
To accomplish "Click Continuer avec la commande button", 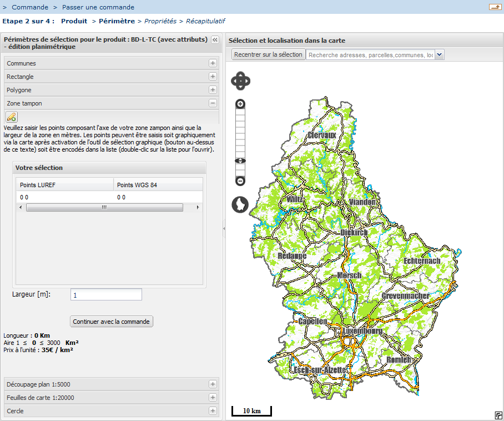I will pos(112,322).
